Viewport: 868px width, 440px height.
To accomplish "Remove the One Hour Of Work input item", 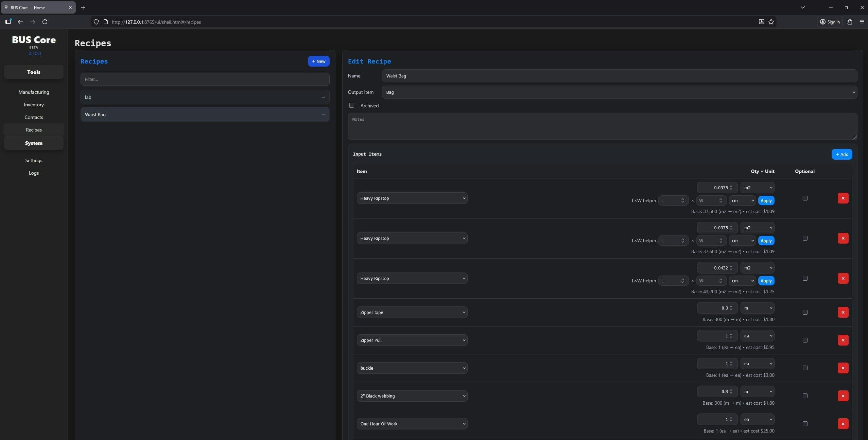I will (843, 424).
